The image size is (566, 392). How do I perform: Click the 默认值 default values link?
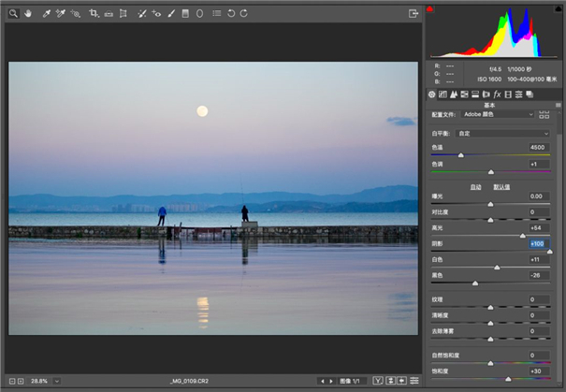pyautogui.click(x=501, y=186)
